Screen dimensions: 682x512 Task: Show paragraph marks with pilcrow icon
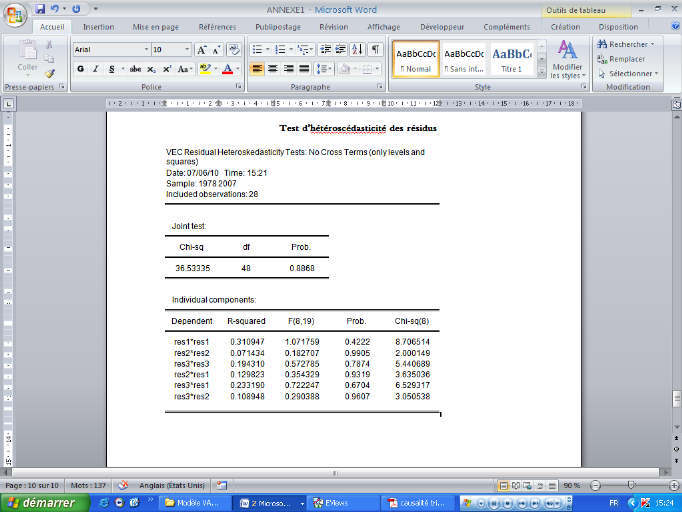[375, 49]
